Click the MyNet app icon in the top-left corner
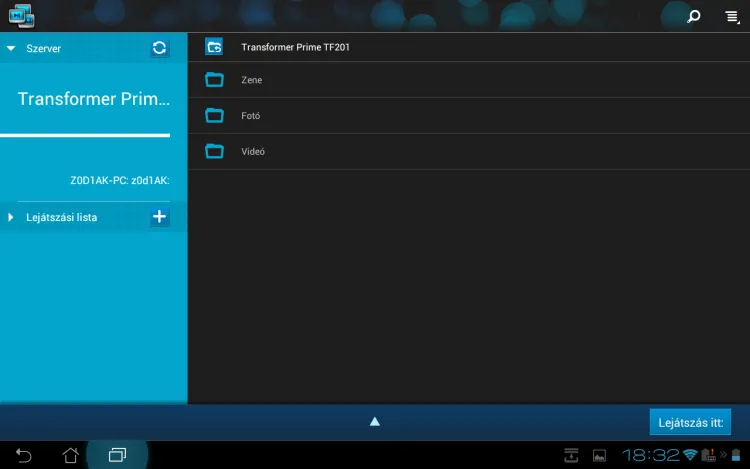This screenshot has width=750, height=469. coord(21,16)
